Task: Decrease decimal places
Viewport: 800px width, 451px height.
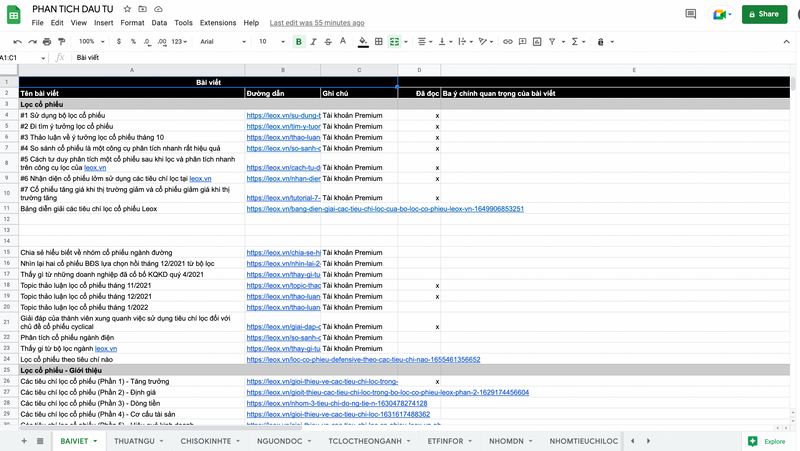Action: [147, 42]
